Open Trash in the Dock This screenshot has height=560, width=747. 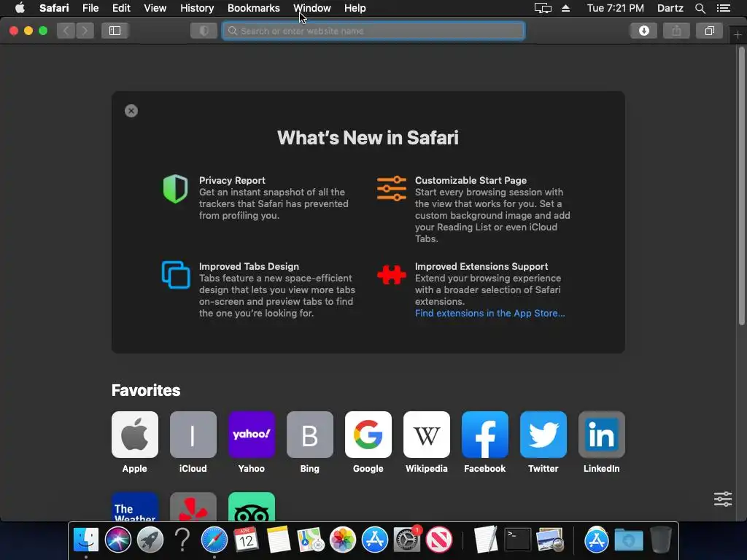(x=661, y=540)
